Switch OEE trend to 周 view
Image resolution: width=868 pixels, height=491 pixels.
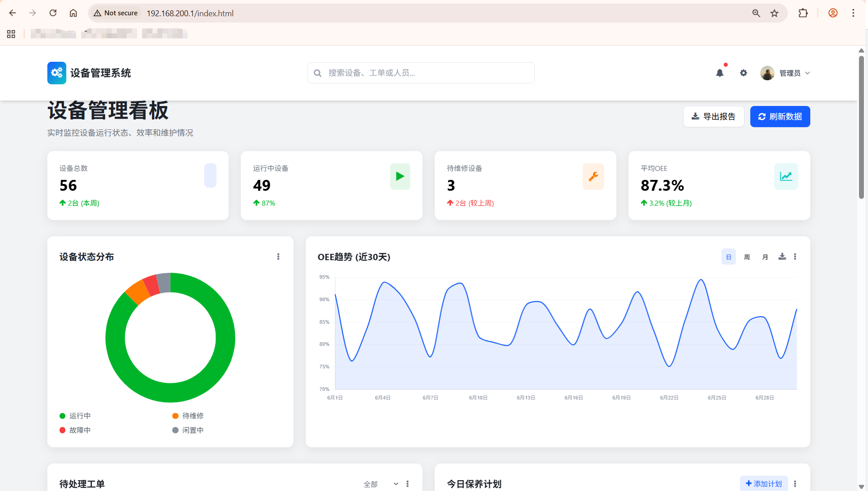747,257
